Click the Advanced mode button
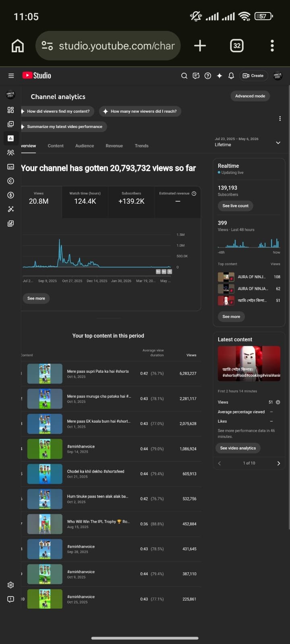Screen dimensions: 290x644 tap(250, 96)
